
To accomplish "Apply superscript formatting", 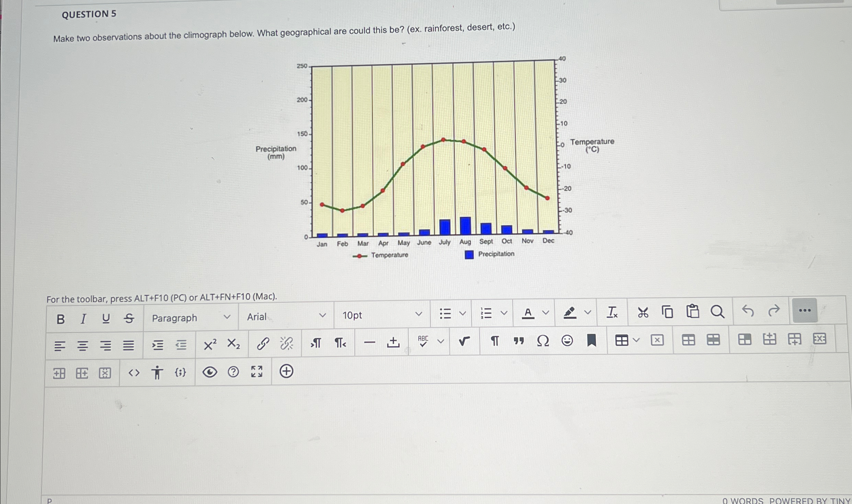I will pyautogui.click(x=210, y=344).
